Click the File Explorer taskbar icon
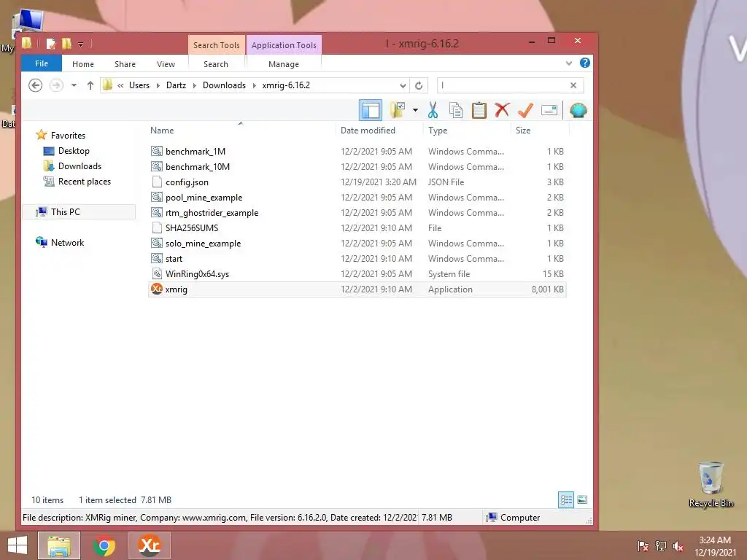The width and height of the screenshot is (747, 560). [x=59, y=545]
